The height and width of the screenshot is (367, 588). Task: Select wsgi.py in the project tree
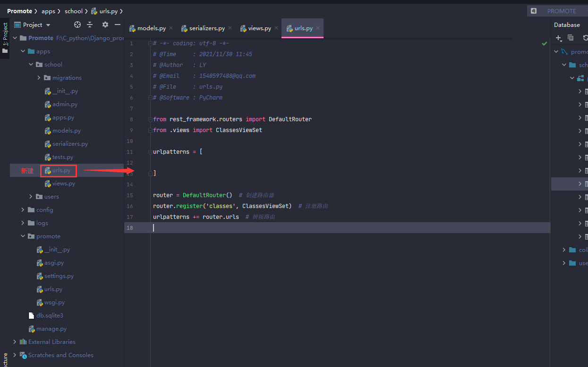(x=54, y=302)
